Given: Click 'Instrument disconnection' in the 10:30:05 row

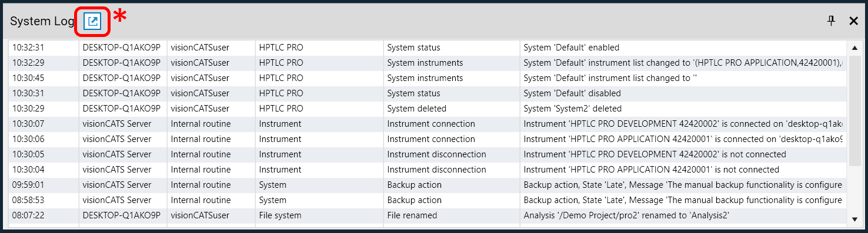Looking at the screenshot, I should pos(436,154).
